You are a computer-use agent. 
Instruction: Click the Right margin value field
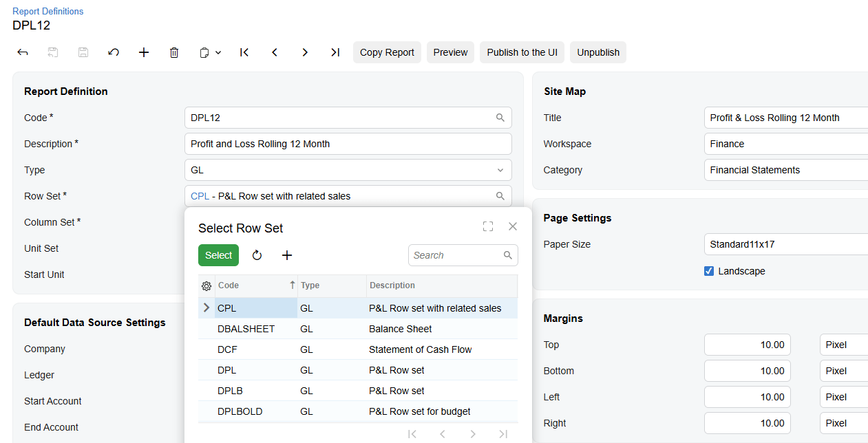click(748, 423)
